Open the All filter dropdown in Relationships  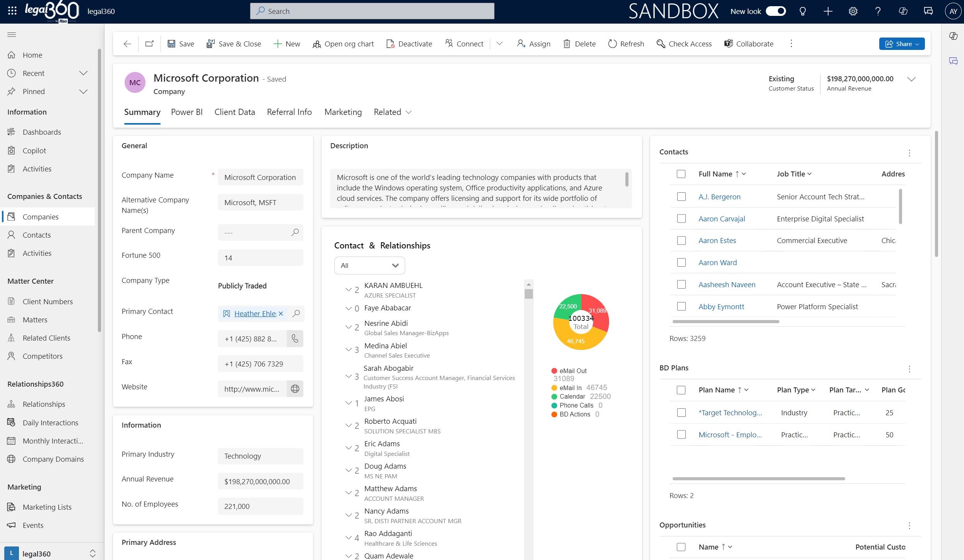(370, 265)
